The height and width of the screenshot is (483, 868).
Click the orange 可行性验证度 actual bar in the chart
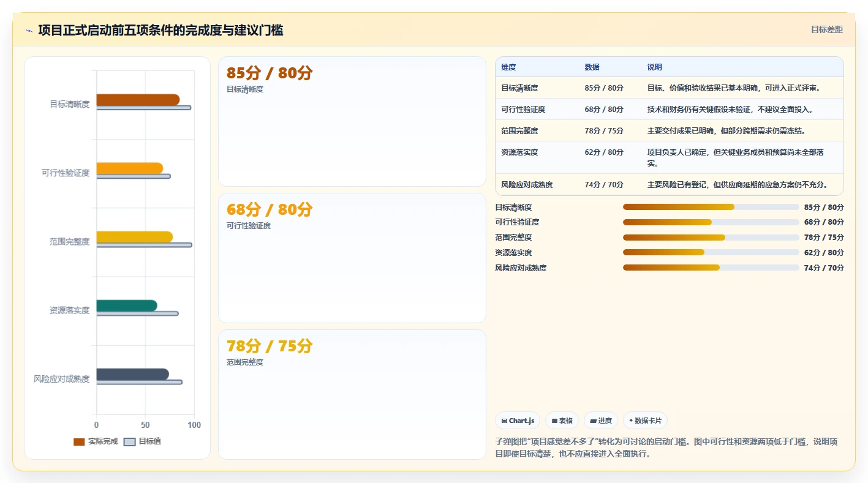[x=130, y=168]
